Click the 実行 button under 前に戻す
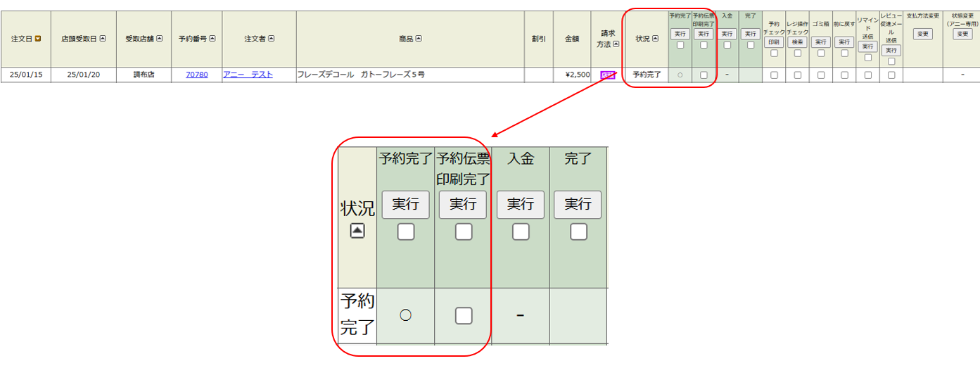This screenshot has width=980, height=368. [844, 42]
